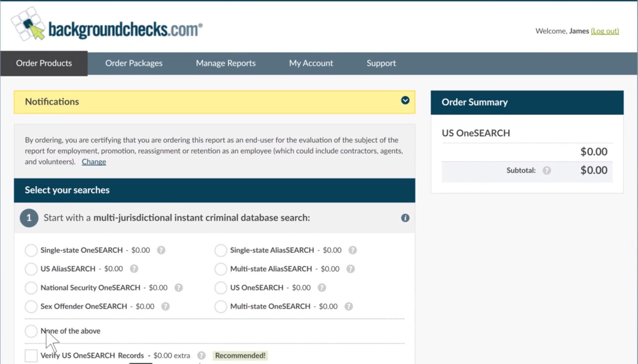Open help icon next to Sex Offender OneSEARCH
The height and width of the screenshot is (364, 638).
tap(166, 306)
